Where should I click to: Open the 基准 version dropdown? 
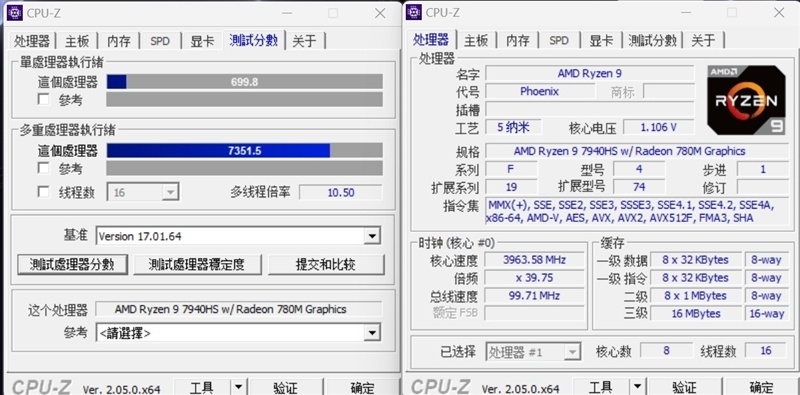(372, 236)
